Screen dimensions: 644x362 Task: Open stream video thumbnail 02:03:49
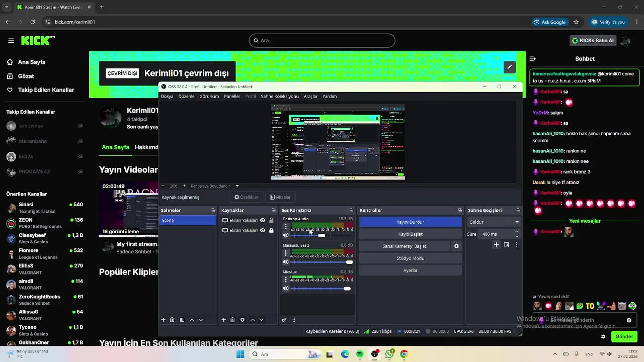click(129, 208)
